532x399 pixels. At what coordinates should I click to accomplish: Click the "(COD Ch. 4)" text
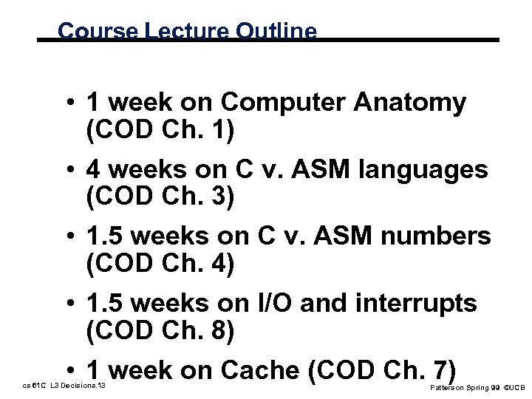click(x=160, y=264)
